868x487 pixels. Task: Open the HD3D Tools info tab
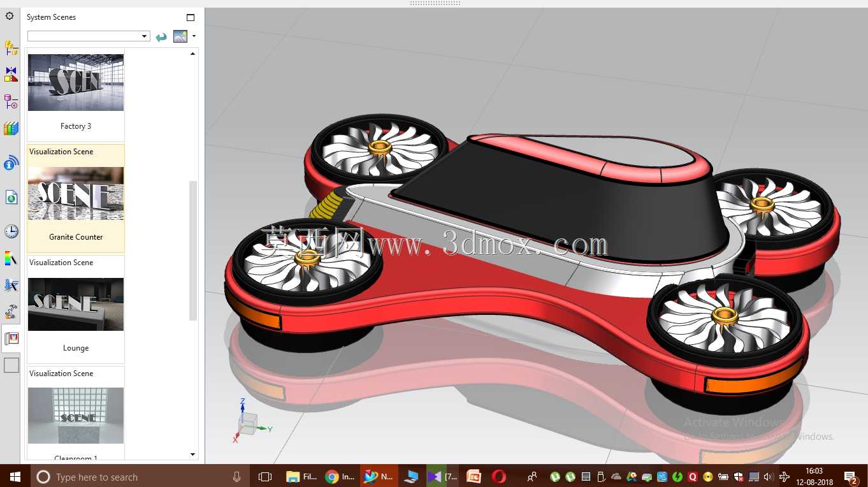pyautogui.click(x=11, y=163)
